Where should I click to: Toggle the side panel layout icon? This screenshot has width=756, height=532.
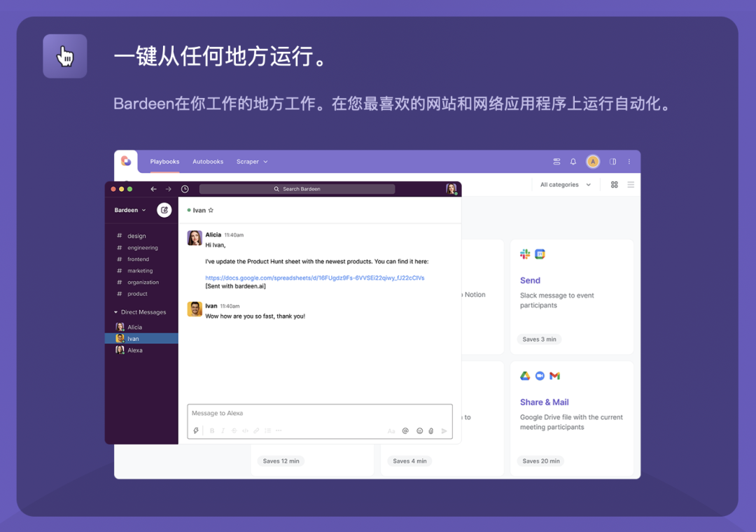pos(612,162)
